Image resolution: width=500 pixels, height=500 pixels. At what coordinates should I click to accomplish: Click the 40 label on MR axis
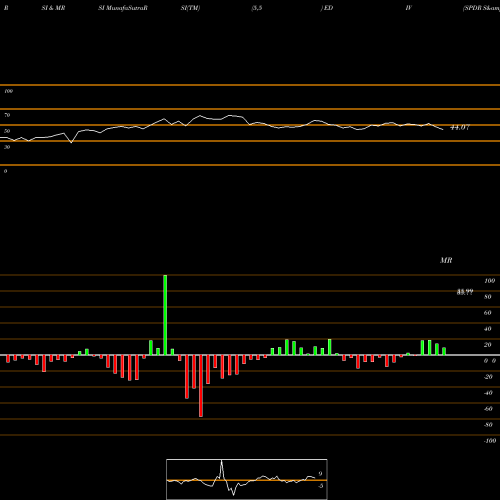(x=488, y=329)
